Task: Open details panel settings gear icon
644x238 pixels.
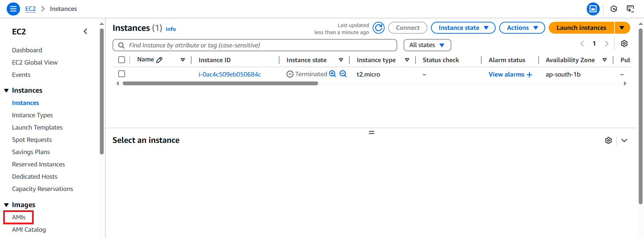Action: (608, 140)
